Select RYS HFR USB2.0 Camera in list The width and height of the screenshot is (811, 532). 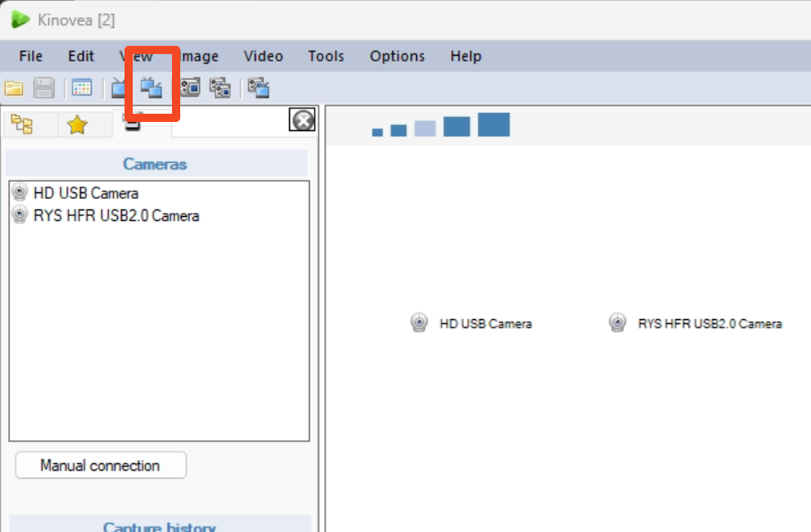(x=116, y=216)
